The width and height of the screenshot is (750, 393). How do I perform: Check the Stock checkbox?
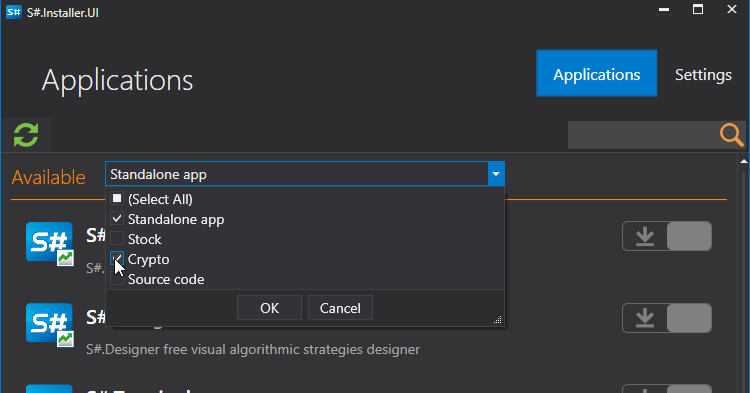coord(117,239)
